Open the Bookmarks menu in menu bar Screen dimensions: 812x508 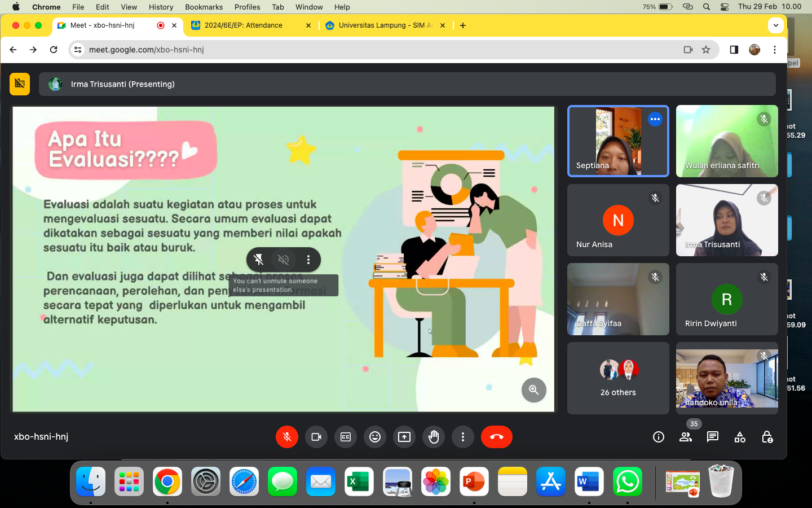[204, 7]
